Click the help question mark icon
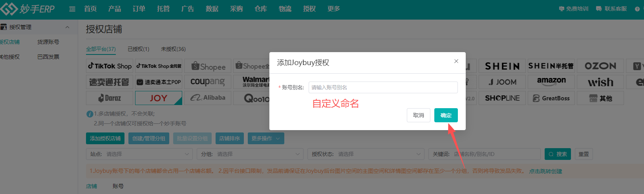Image resolution: width=644 pixels, height=194 pixels. click(x=637, y=9)
